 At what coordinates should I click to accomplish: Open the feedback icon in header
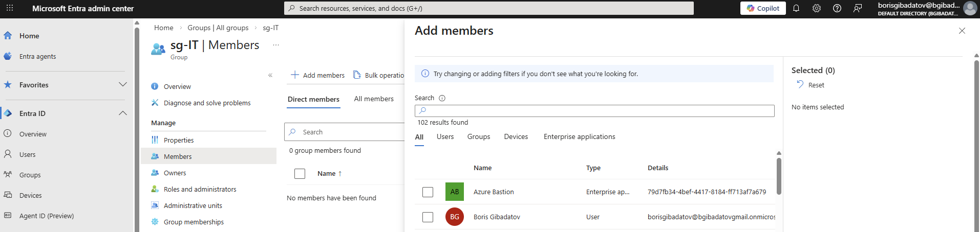(x=858, y=8)
